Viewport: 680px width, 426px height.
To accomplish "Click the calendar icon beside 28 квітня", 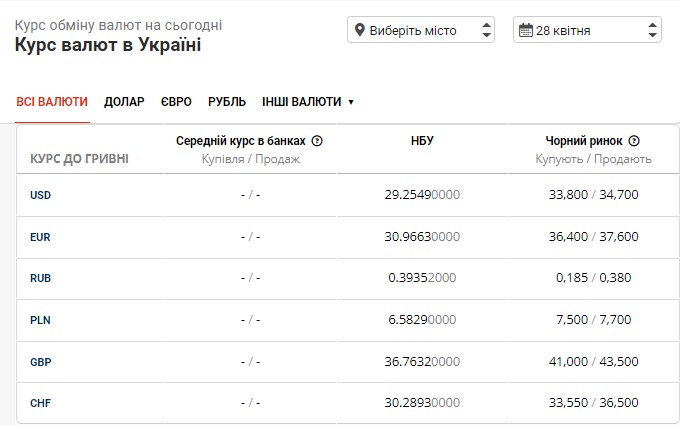I will click(525, 30).
